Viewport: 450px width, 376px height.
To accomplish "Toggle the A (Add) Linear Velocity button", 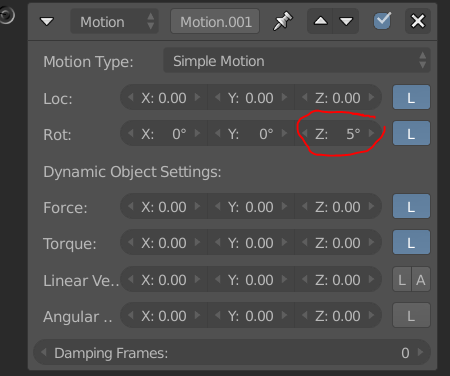I will 421,280.
